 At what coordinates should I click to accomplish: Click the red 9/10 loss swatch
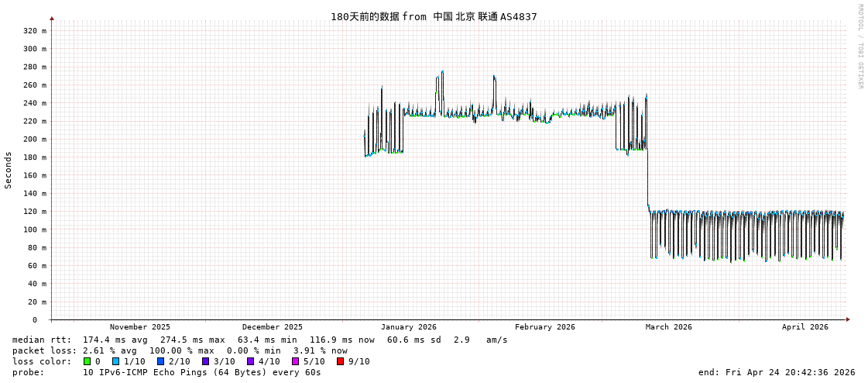click(x=341, y=361)
